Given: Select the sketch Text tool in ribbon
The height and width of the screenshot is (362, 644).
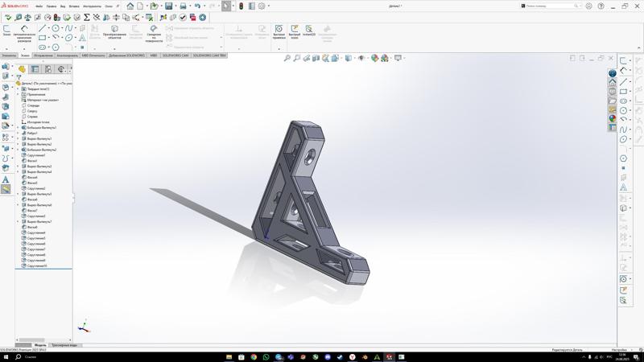Looking at the screenshot, I should (82, 37).
